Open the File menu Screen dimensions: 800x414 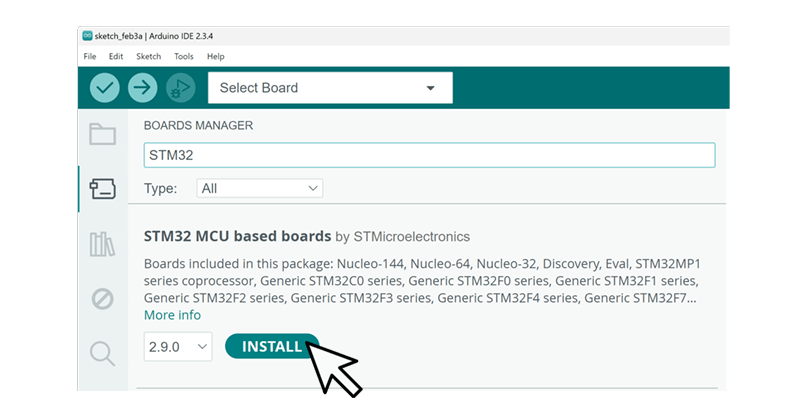click(90, 56)
